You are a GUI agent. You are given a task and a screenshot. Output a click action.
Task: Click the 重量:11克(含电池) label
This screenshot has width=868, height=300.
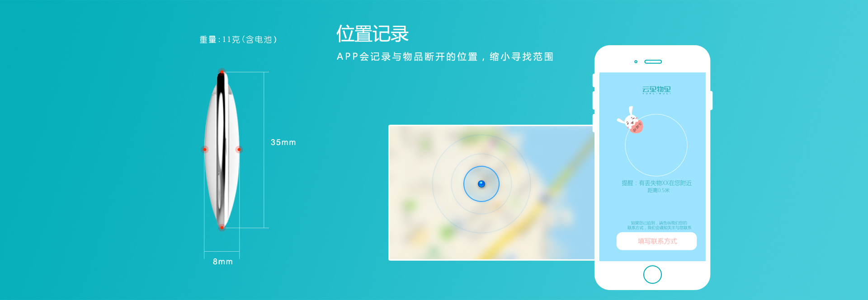pos(238,40)
